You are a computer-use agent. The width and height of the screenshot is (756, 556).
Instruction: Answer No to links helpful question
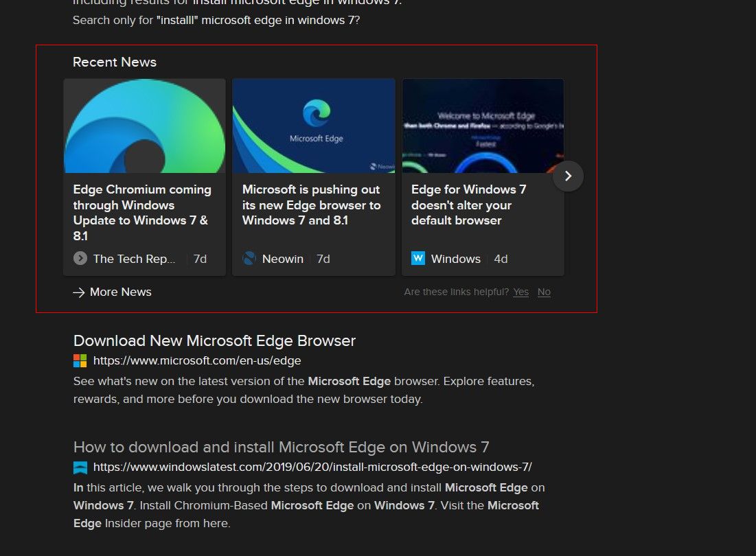tap(544, 292)
